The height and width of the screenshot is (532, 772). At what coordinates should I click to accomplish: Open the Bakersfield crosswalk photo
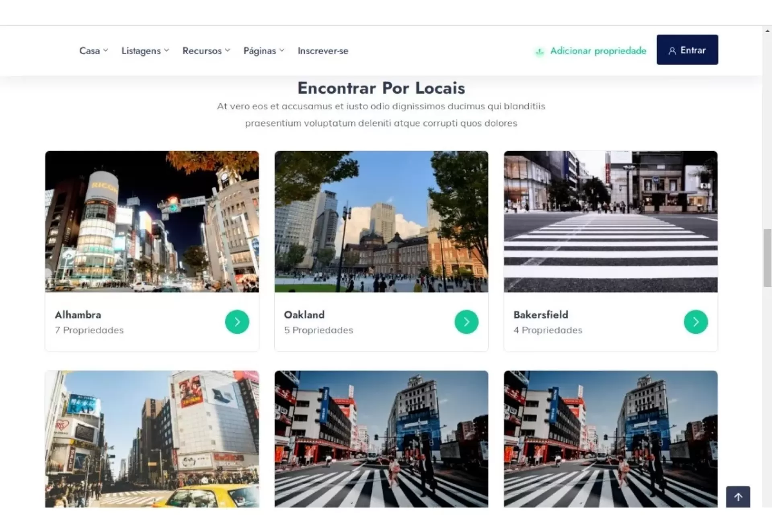pyautogui.click(x=610, y=221)
